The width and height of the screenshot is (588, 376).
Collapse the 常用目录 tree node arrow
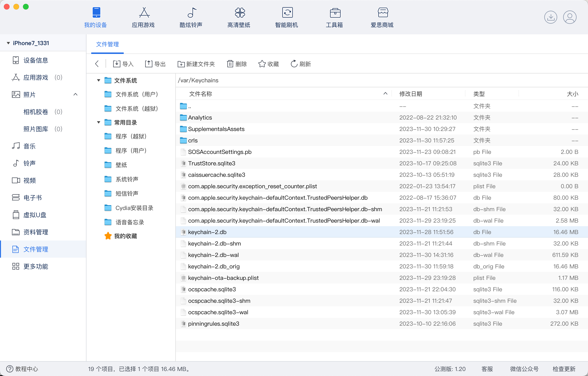[x=98, y=122]
